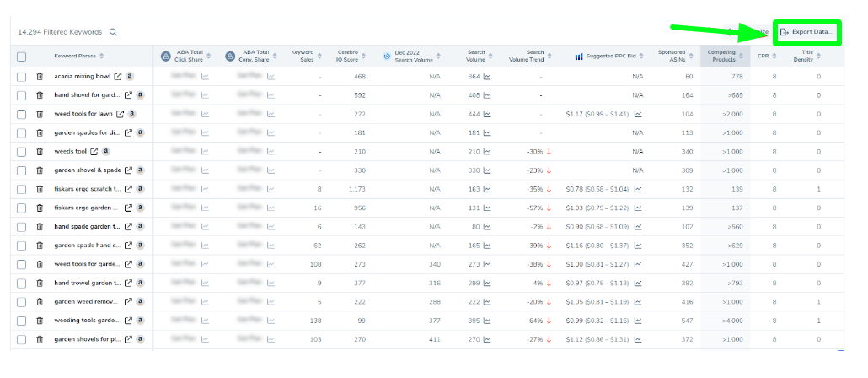Open acacia mixing bowl in external link
The image size is (868, 378).
(x=117, y=77)
